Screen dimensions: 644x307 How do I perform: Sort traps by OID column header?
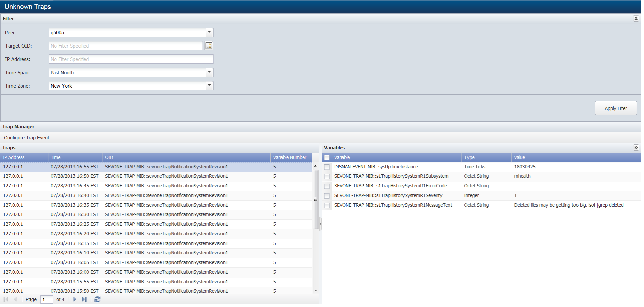click(x=186, y=157)
